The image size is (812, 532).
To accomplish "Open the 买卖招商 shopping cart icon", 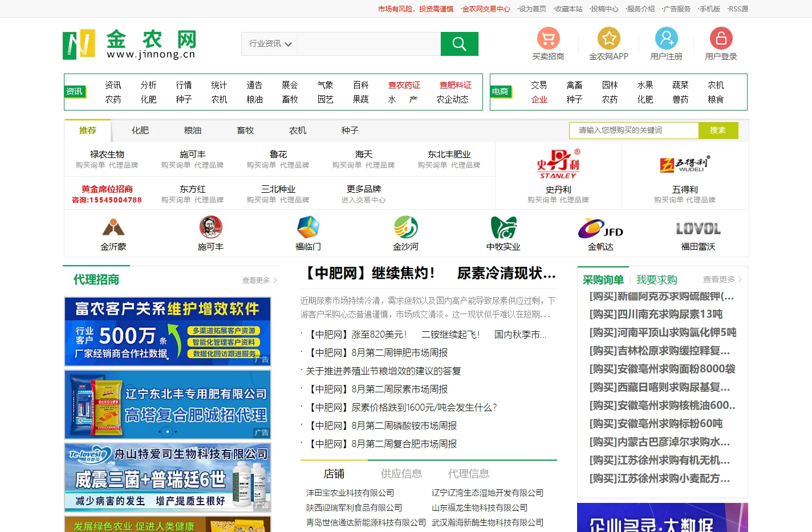I will pyautogui.click(x=548, y=38).
